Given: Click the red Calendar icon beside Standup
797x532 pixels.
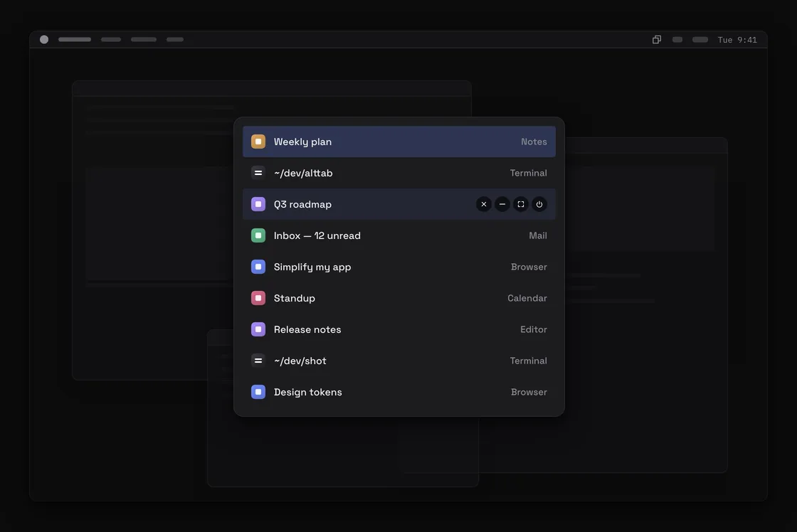Looking at the screenshot, I should pos(258,298).
